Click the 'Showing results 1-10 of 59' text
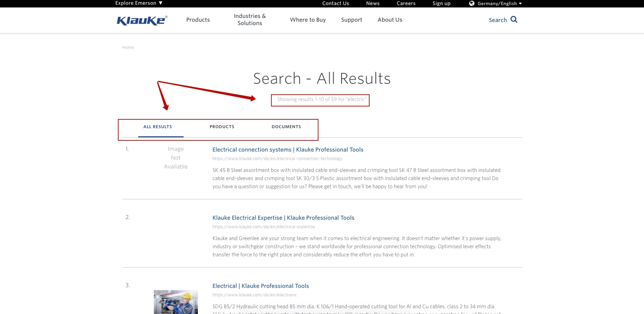 click(322, 99)
